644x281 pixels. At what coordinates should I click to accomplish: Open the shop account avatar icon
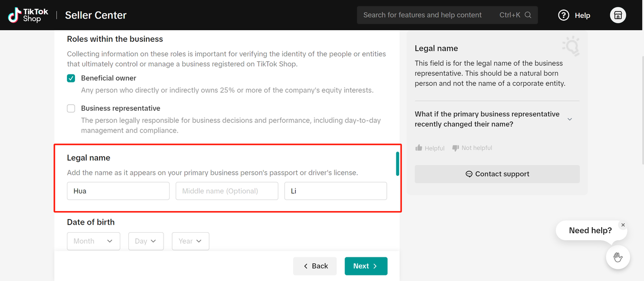pyautogui.click(x=618, y=15)
